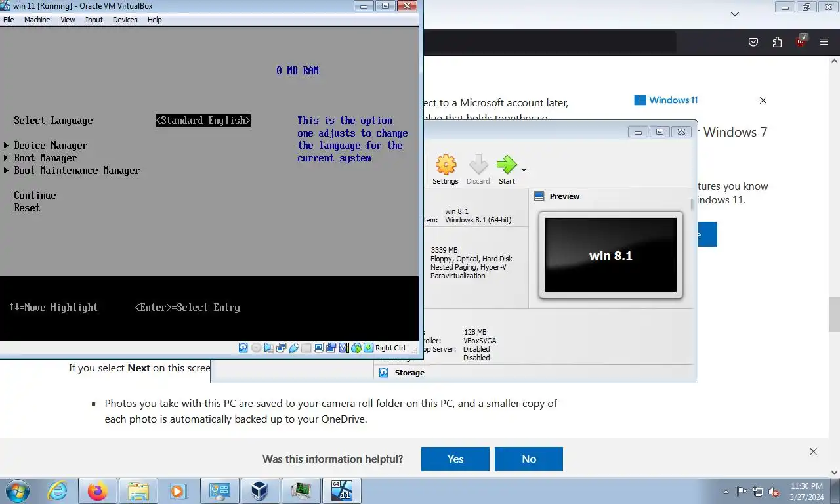Open Windows Media Player from taskbar
The width and height of the screenshot is (840, 504).
click(x=178, y=491)
